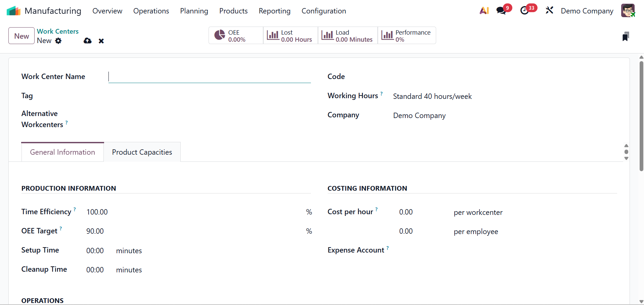Focus the Work Center Name field
This screenshot has width=644, height=305.
click(210, 77)
